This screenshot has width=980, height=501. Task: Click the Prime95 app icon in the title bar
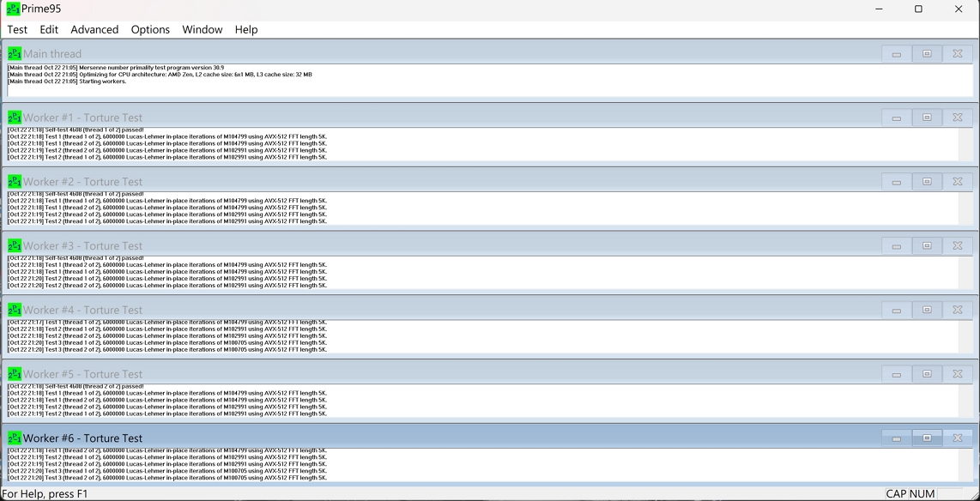click(13, 9)
